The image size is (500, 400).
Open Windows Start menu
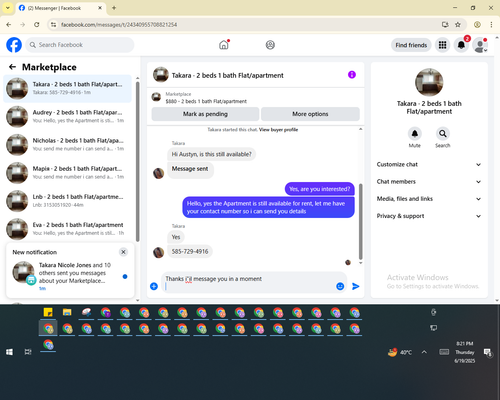9,352
